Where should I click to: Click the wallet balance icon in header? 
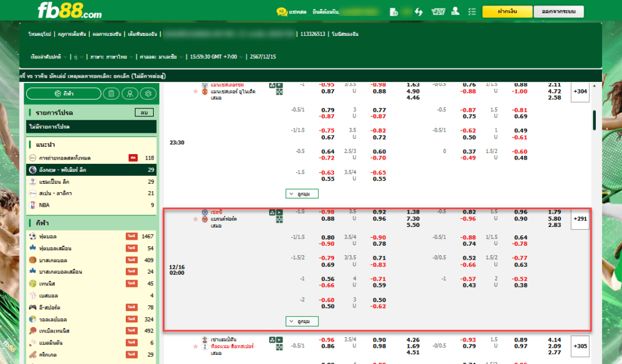(394, 12)
